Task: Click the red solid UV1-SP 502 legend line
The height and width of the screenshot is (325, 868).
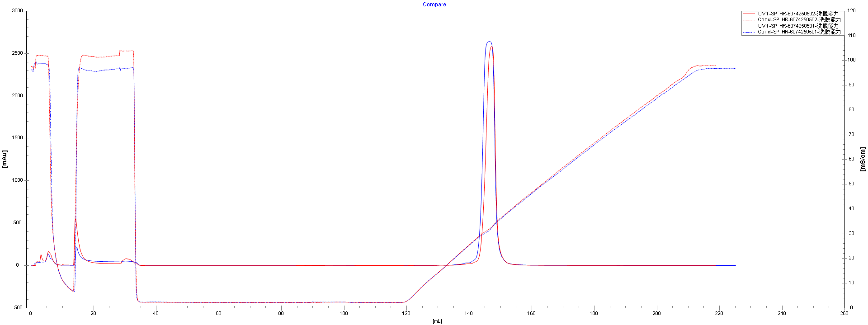Action: click(x=749, y=14)
